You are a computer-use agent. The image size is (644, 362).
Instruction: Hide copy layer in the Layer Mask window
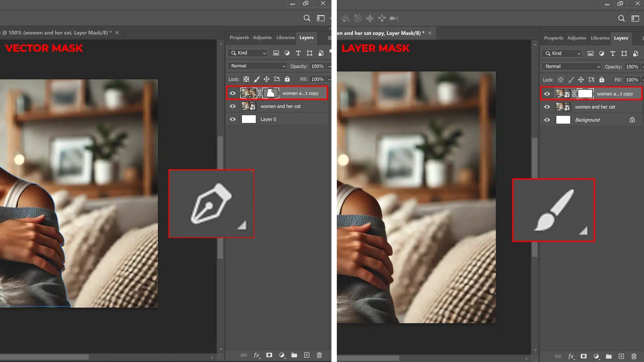click(x=547, y=94)
